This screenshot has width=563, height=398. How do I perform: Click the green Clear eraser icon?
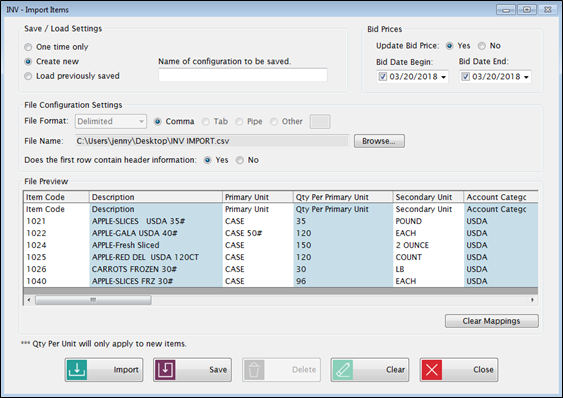click(x=343, y=370)
